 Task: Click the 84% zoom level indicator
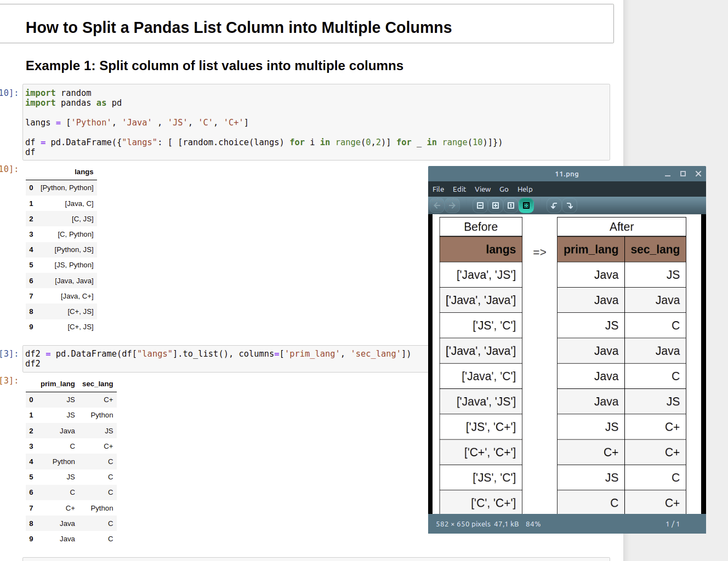click(532, 524)
